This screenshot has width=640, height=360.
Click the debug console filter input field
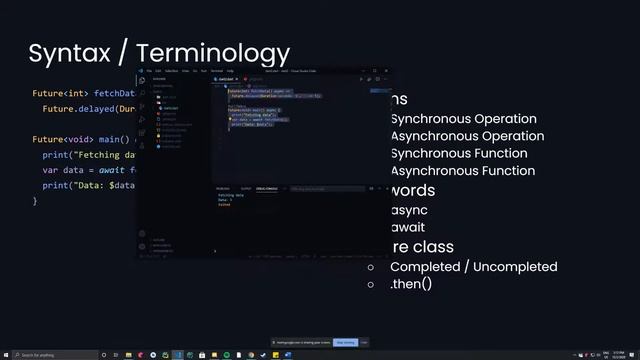(x=327, y=189)
